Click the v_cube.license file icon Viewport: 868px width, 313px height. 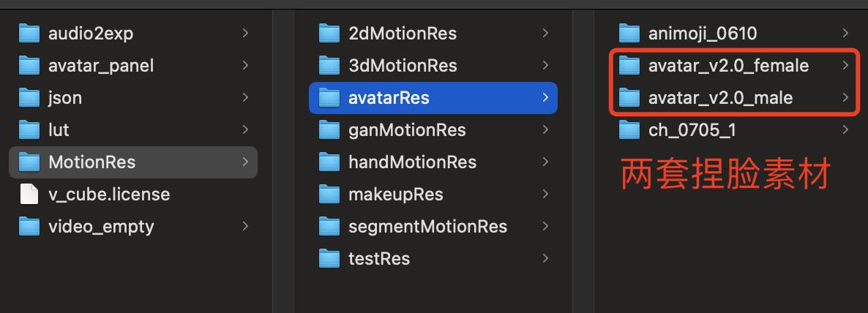pyautogui.click(x=29, y=194)
